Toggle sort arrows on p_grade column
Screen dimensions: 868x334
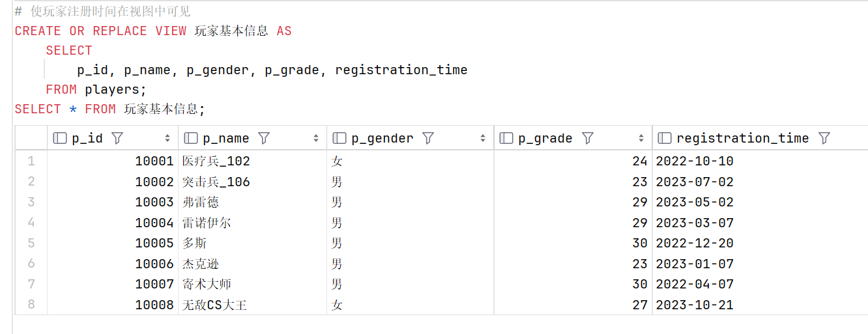click(641, 138)
